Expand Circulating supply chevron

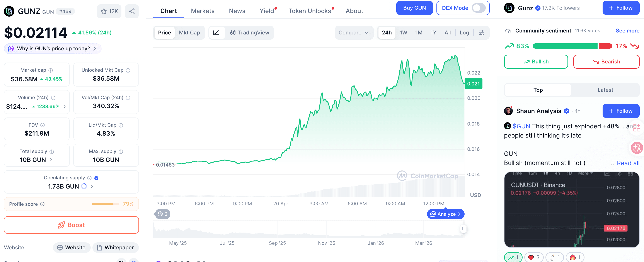(x=92, y=186)
